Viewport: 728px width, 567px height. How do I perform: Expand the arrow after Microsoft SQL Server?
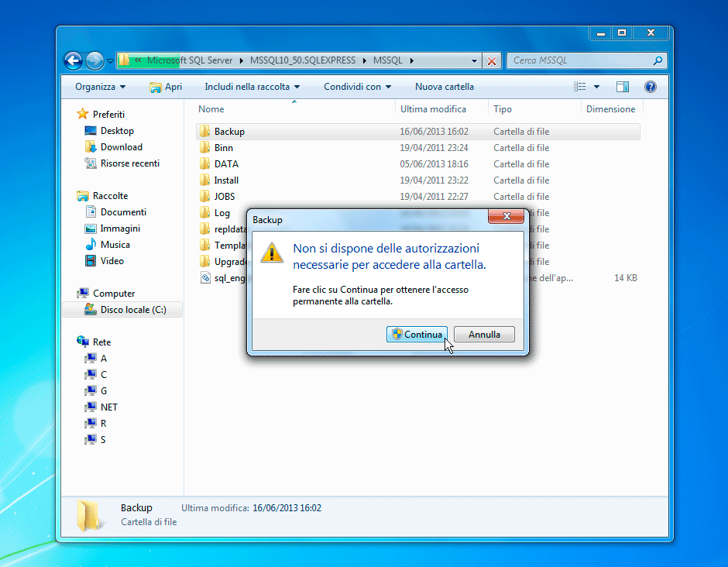(242, 60)
